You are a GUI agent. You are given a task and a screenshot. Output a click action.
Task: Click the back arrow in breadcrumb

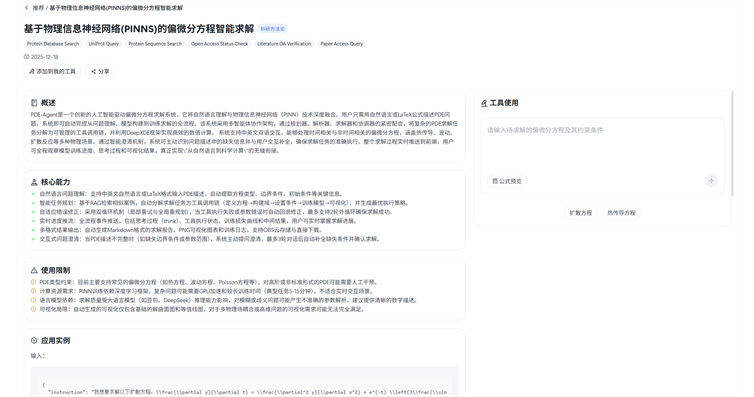tap(26, 8)
